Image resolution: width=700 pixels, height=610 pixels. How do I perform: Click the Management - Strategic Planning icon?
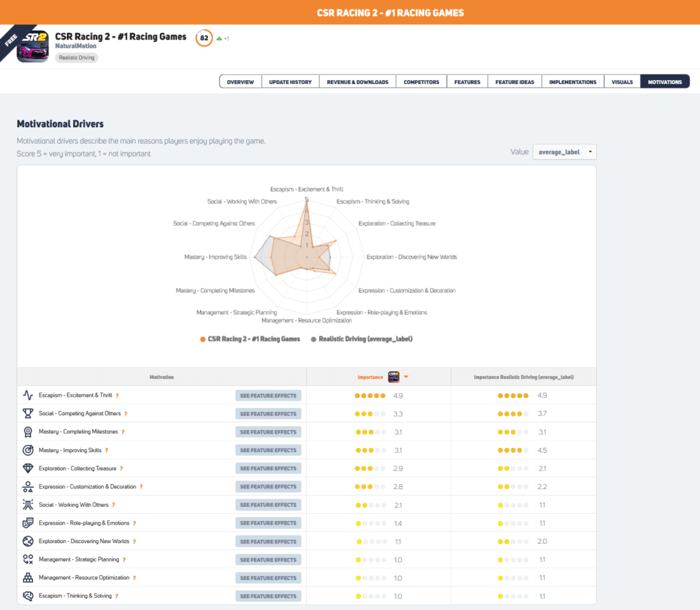coord(27,559)
